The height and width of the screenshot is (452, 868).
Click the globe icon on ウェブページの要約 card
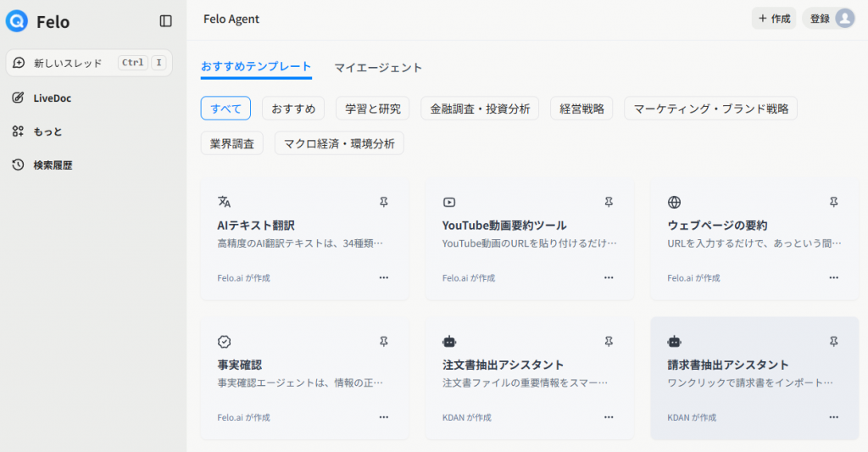674,202
